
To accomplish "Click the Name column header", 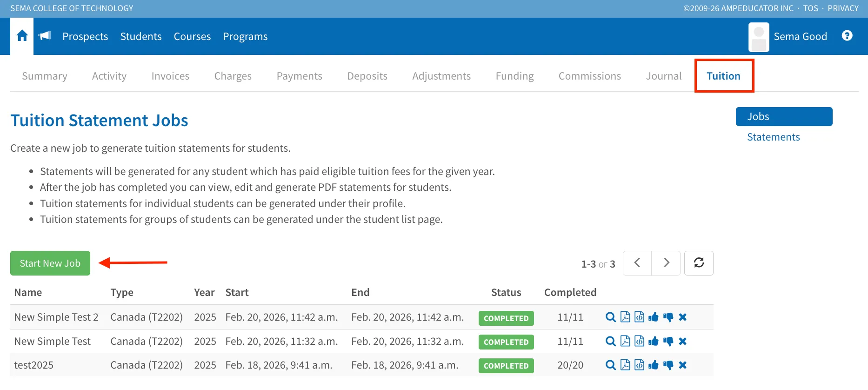I will click(x=28, y=292).
